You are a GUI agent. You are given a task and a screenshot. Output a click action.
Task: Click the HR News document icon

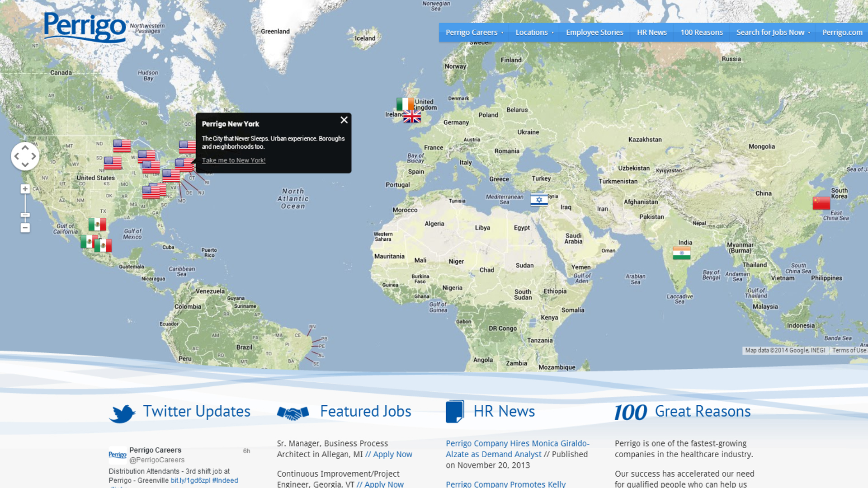(455, 412)
